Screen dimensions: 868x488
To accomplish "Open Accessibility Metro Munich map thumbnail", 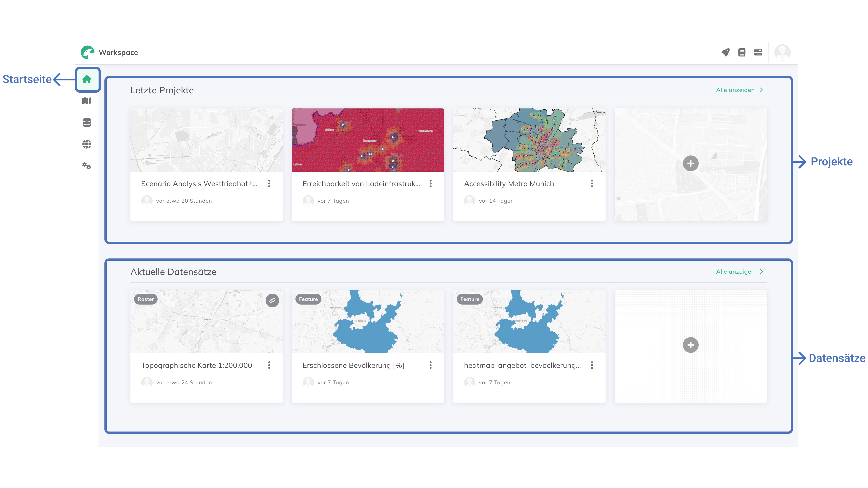I will [x=529, y=140].
